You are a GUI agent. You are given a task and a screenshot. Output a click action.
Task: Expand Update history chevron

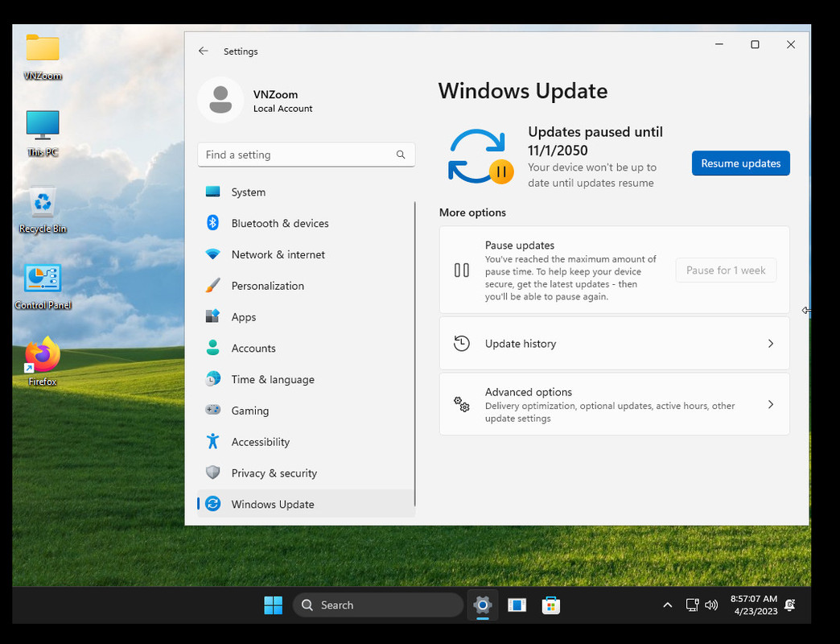pos(770,344)
